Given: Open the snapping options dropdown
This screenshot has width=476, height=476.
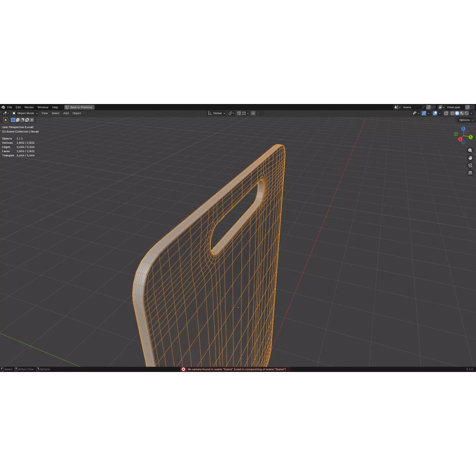Looking at the screenshot, I should 245,113.
